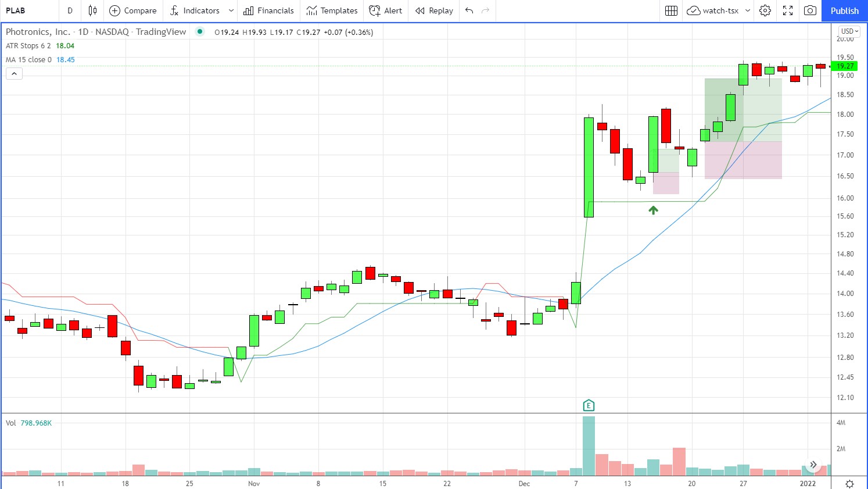Screen dimensions: 868x489
Task: Enter fullscreen mode
Action: [788, 10]
